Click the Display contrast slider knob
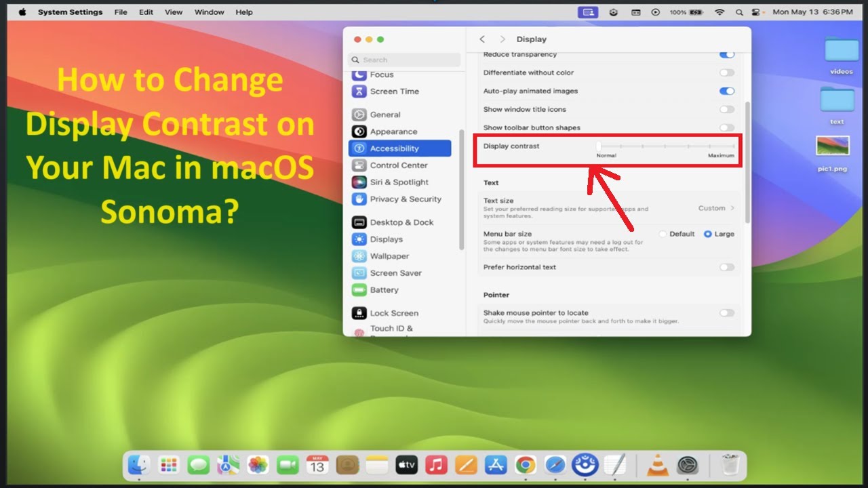Image resolution: width=868 pixels, height=488 pixels. click(x=599, y=146)
